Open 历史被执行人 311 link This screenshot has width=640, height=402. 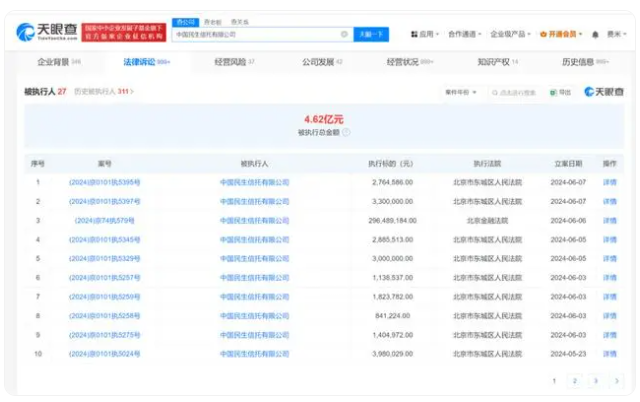(104, 91)
